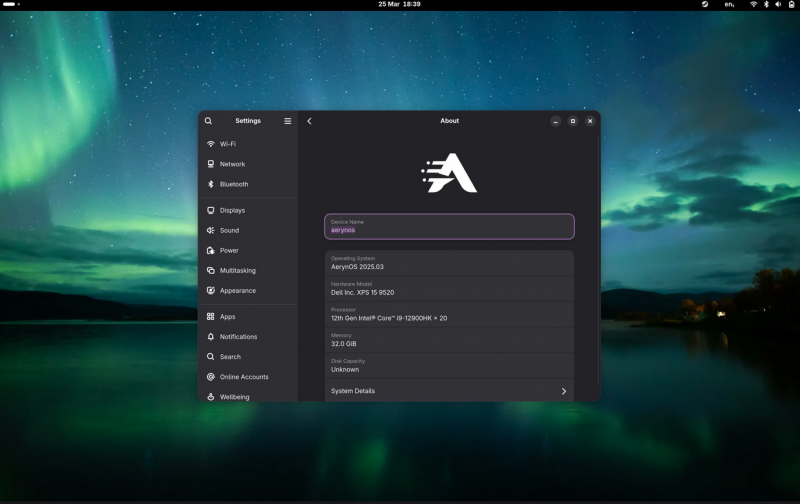Screen dimensions: 800x504
Task: Click the Search magnifier icon in the sidebar
Action: [211, 357]
